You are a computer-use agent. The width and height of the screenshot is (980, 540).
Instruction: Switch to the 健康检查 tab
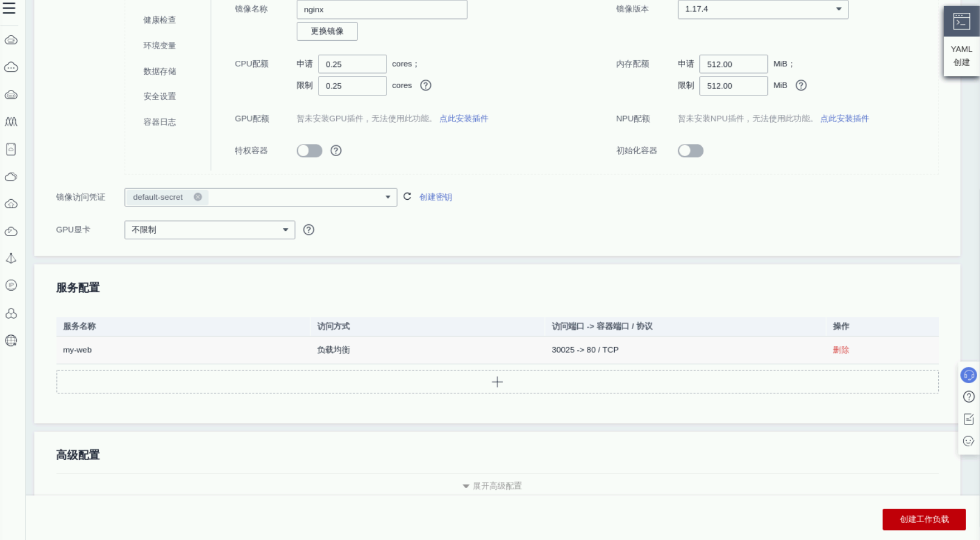(x=160, y=20)
